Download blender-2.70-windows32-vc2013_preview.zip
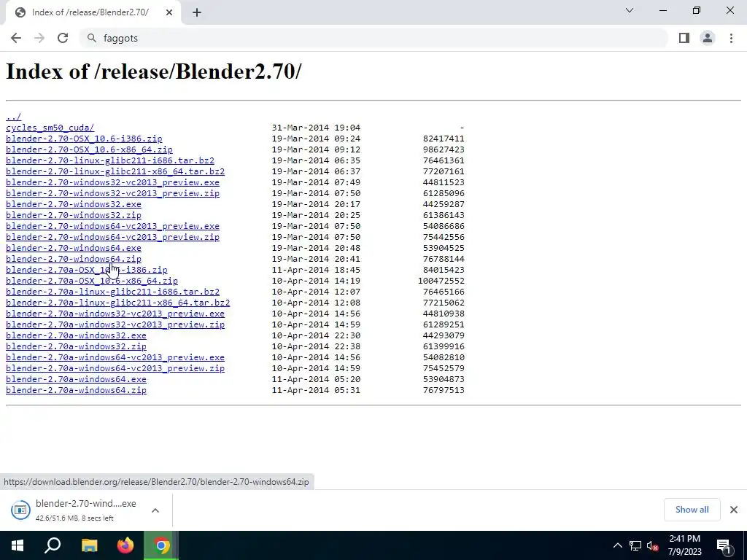 112,193
